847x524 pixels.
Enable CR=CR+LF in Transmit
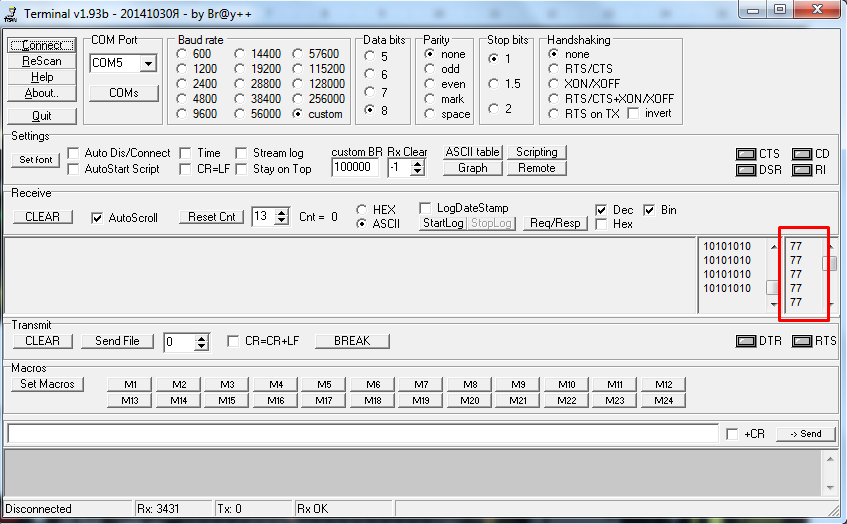point(233,341)
